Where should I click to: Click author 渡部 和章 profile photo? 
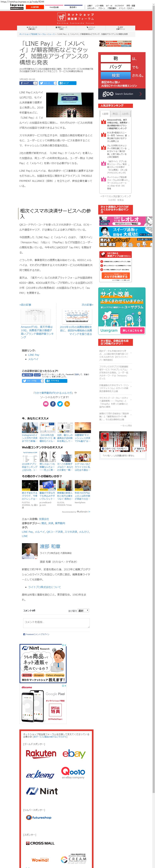pyautogui.click(x=30, y=551)
